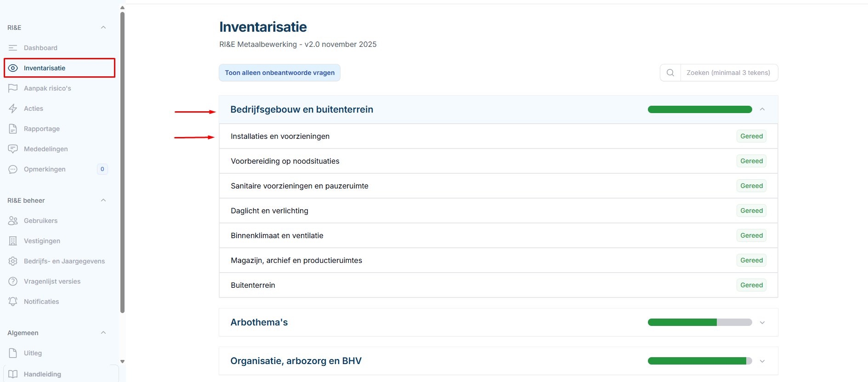Open Magazijn, archief en productieruimtes row
868x382 pixels.
point(499,260)
